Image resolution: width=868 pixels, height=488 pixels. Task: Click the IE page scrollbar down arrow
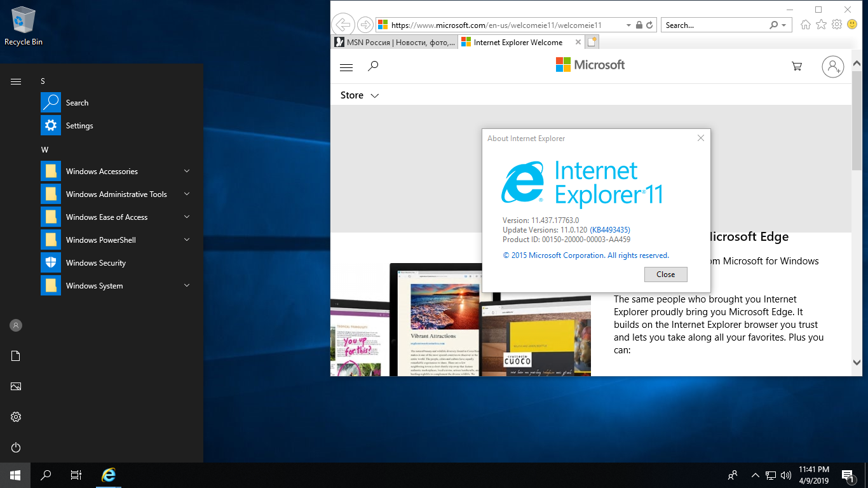857,363
